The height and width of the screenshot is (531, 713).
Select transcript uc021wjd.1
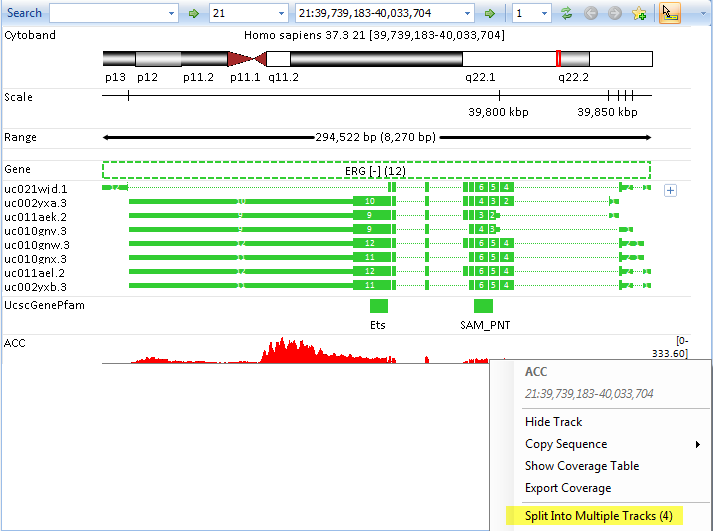pyautogui.click(x=35, y=189)
